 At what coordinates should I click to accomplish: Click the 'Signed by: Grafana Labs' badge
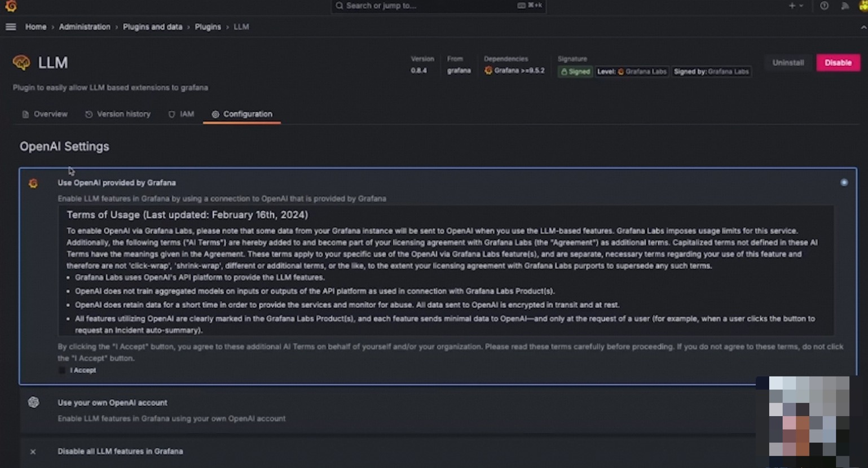coord(711,72)
